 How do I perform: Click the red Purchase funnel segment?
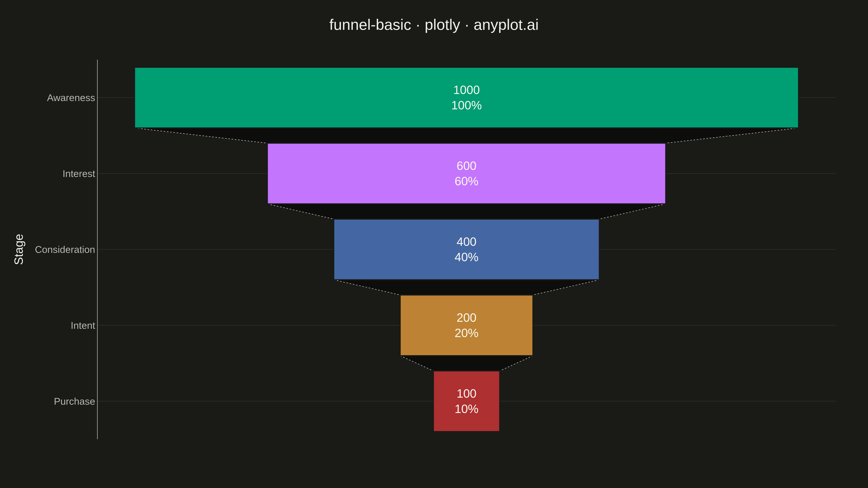click(466, 401)
